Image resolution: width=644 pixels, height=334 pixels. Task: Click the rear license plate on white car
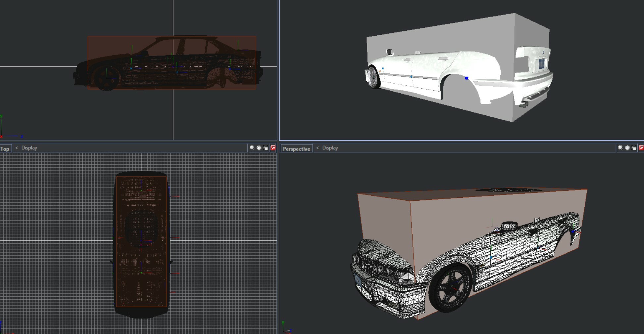coord(542,63)
